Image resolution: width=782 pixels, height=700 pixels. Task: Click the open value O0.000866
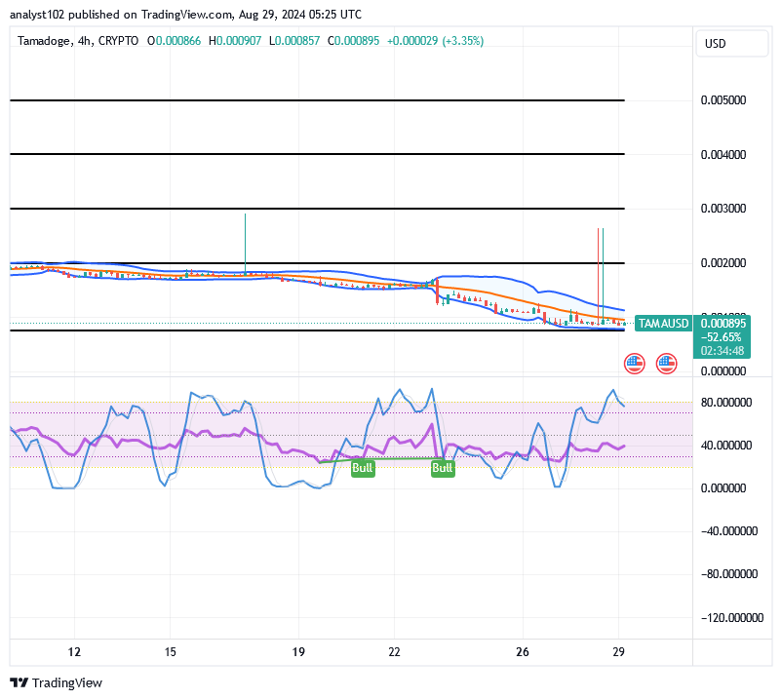click(174, 41)
